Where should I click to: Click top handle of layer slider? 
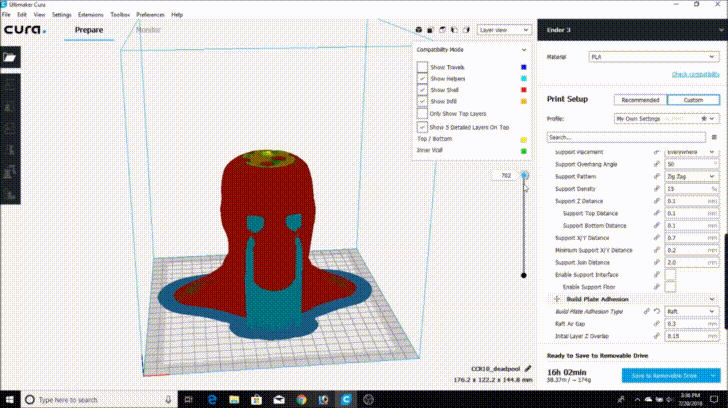pos(524,175)
